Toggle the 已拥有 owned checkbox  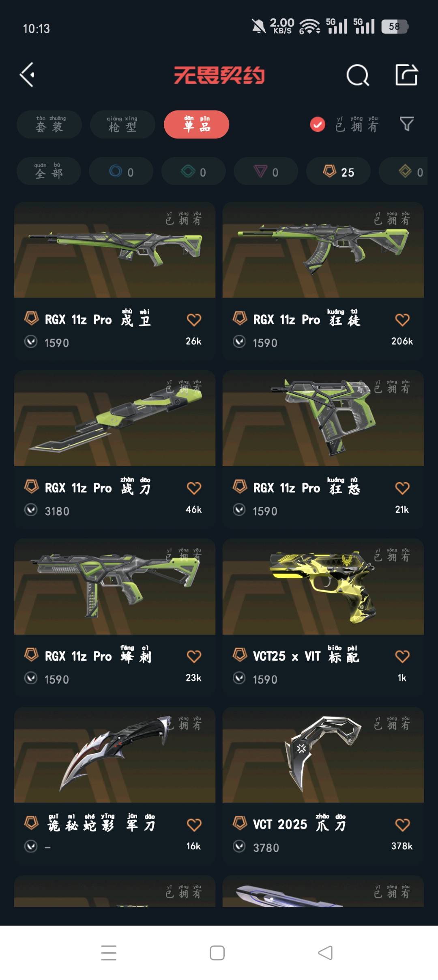pos(318,124)
